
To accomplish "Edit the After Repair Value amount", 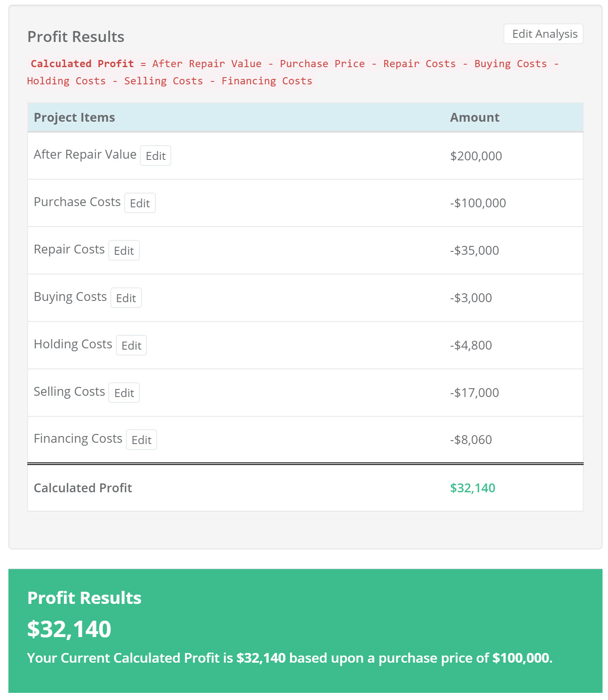I will 155,156.
